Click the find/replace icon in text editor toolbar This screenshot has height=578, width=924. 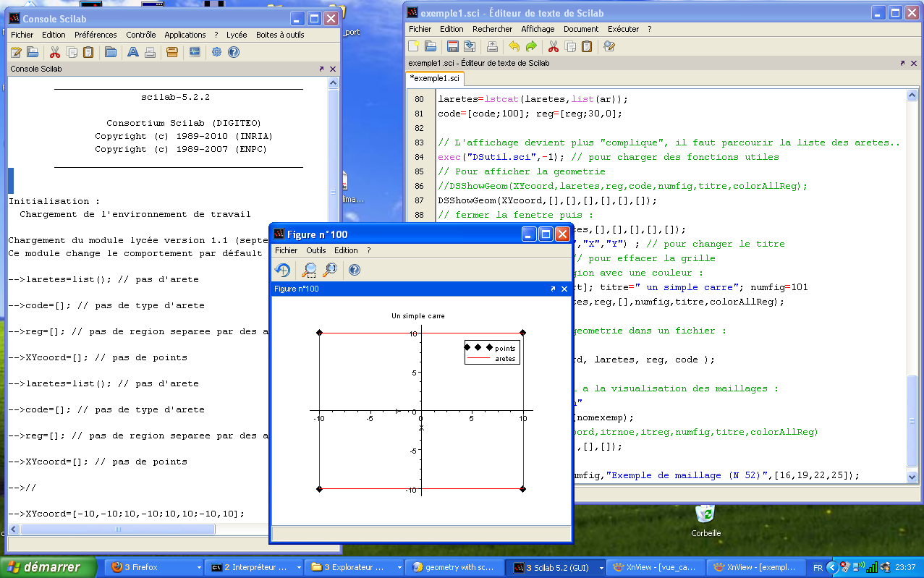(609, 46)
